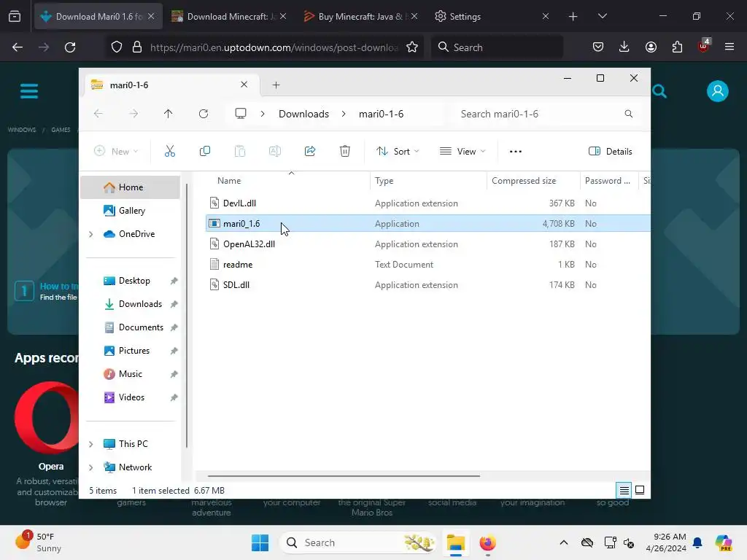Sort by the Name column header

pos(287,181)
